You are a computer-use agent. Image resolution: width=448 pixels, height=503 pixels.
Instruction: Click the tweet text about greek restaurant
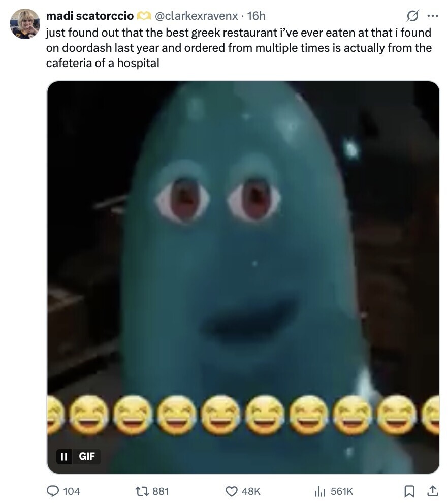239,48
